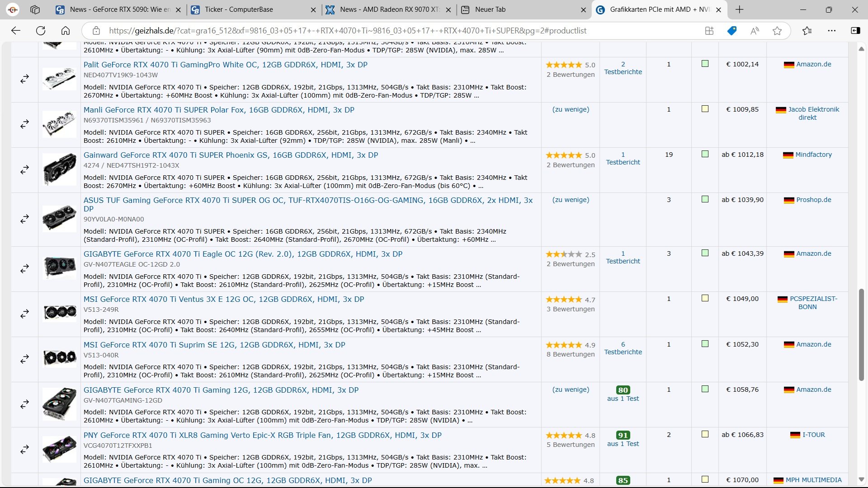Screen dimensions: 868x488
Task: Click compare arrows icon for Palit GamingPro White
Action: click(24, 79)
